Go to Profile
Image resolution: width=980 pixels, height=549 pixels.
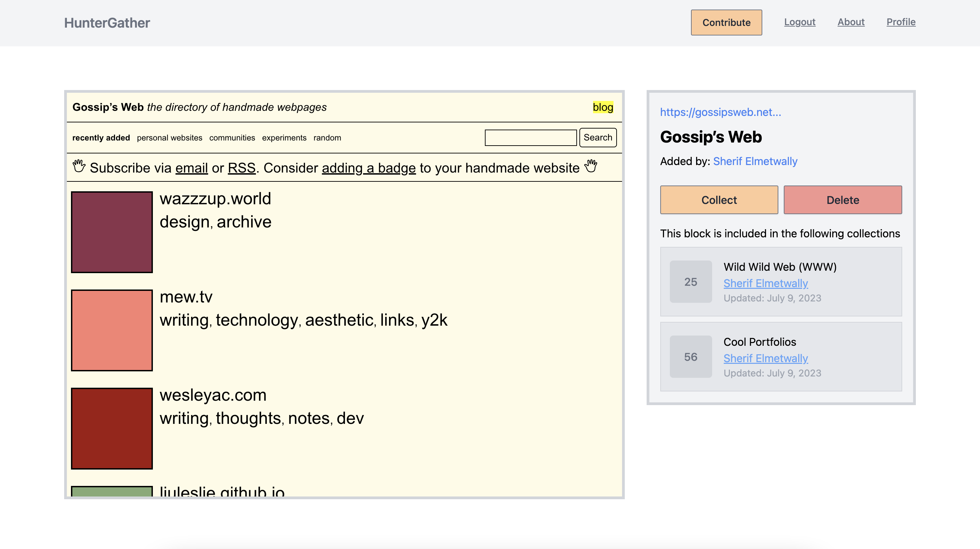pyautogui.click(x=901, y=22)
